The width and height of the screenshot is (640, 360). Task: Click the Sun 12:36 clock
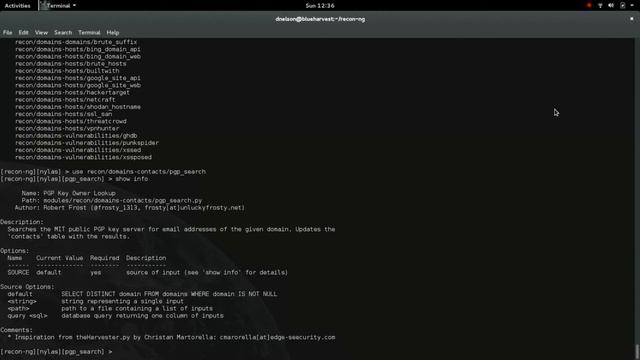tap(320, 6)
